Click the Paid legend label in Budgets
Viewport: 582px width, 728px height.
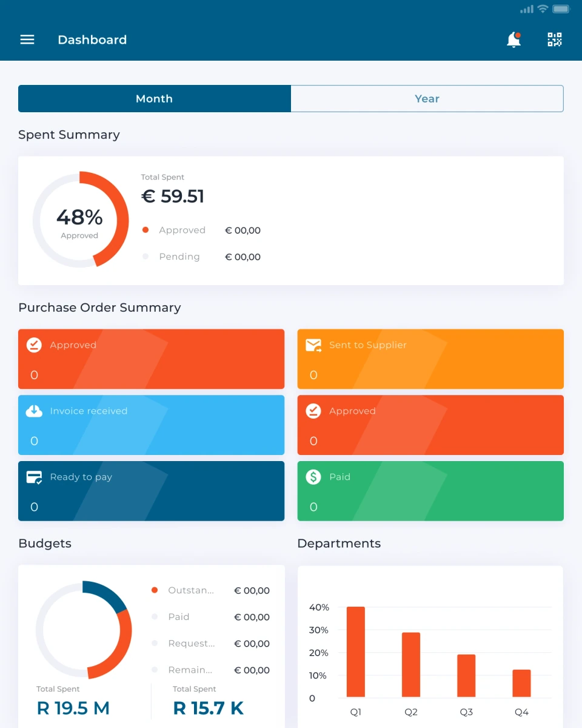click(179, 617)
